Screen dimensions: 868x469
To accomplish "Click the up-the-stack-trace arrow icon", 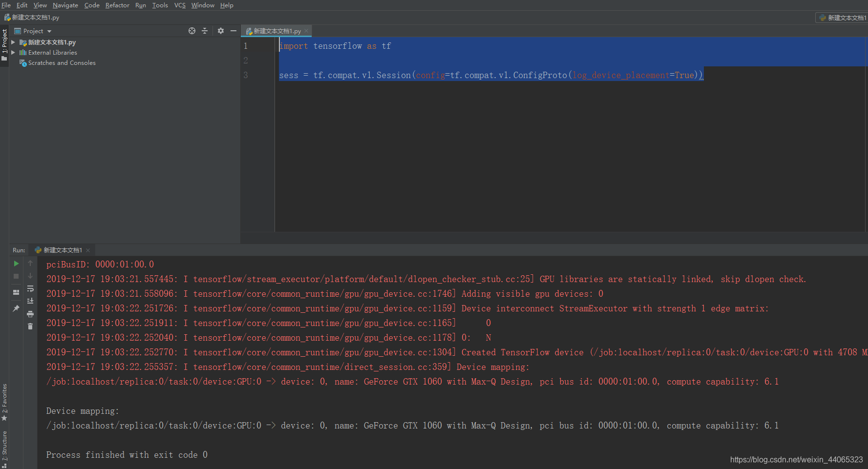I will (30, 263).
